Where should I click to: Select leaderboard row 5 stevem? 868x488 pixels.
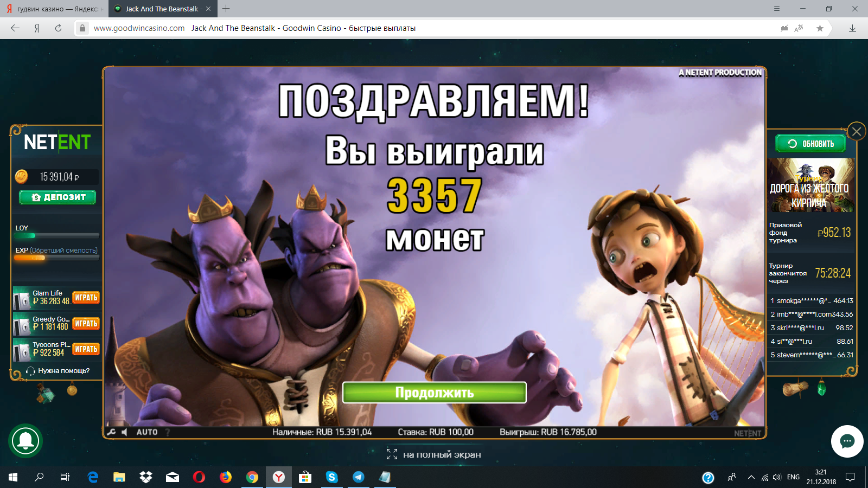811,355
